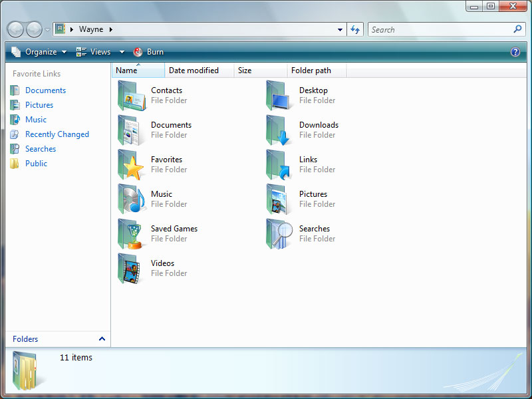532x399 pixels.
Task: Minimize the Explorer window
Action: point(474,6)
